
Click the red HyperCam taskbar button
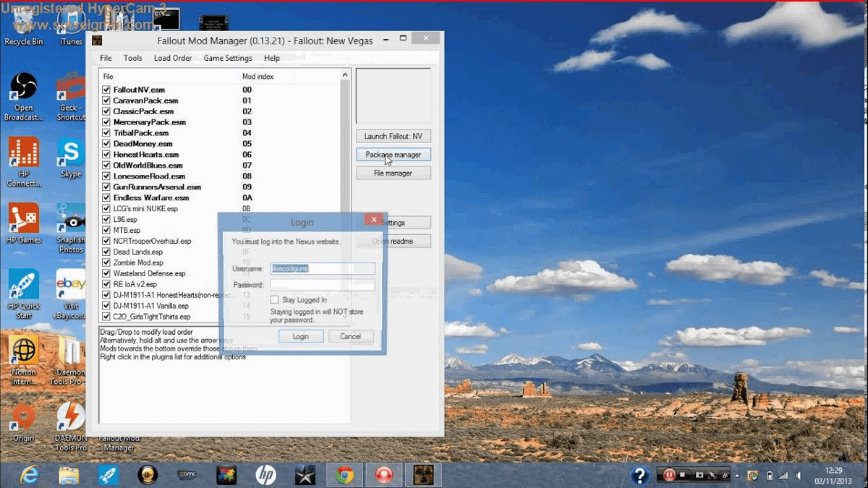coord(383,475)
